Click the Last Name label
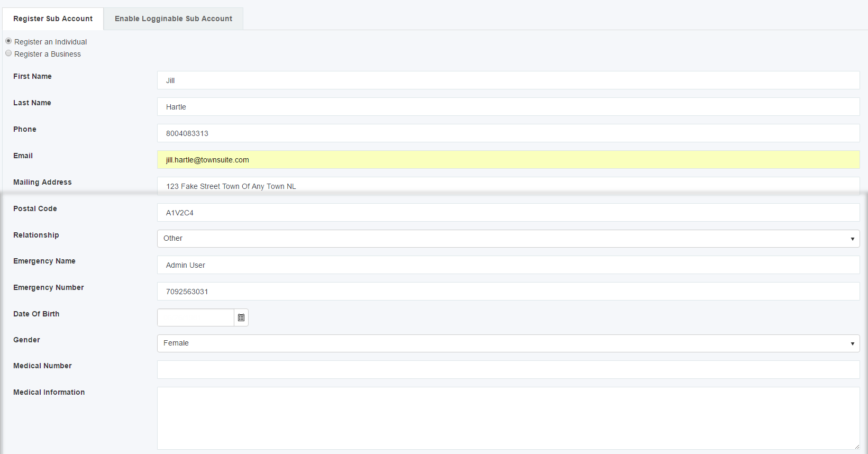 click(x=32, y=103)
